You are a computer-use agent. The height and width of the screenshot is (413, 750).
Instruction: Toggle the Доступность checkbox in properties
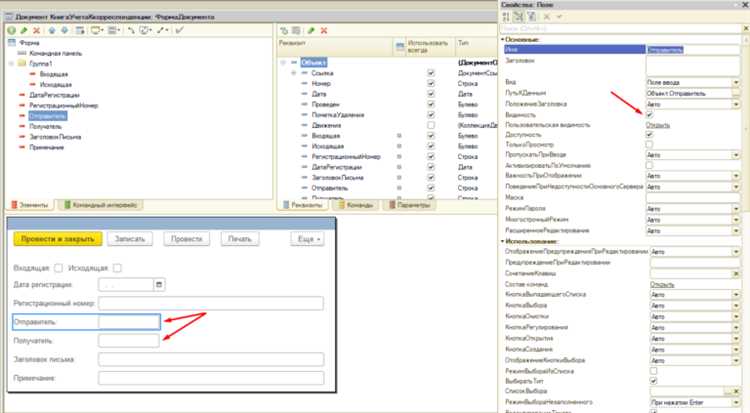(650, 134)
